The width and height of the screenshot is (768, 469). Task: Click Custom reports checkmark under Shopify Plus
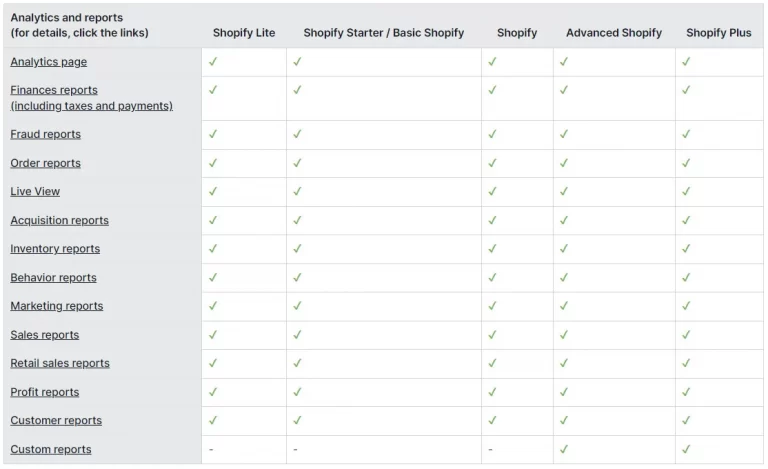coord(686,449)
